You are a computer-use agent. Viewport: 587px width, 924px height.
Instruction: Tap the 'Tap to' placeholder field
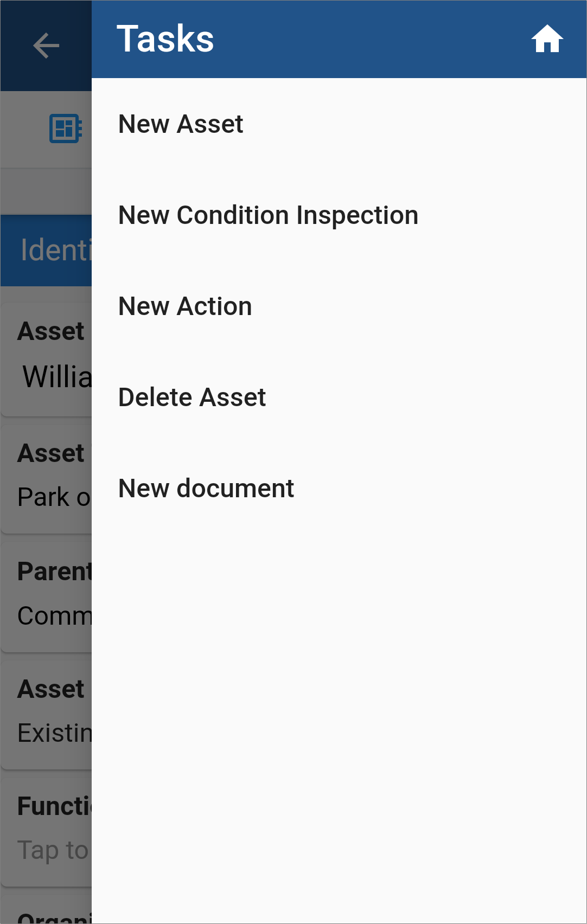[x=53, y=850]
